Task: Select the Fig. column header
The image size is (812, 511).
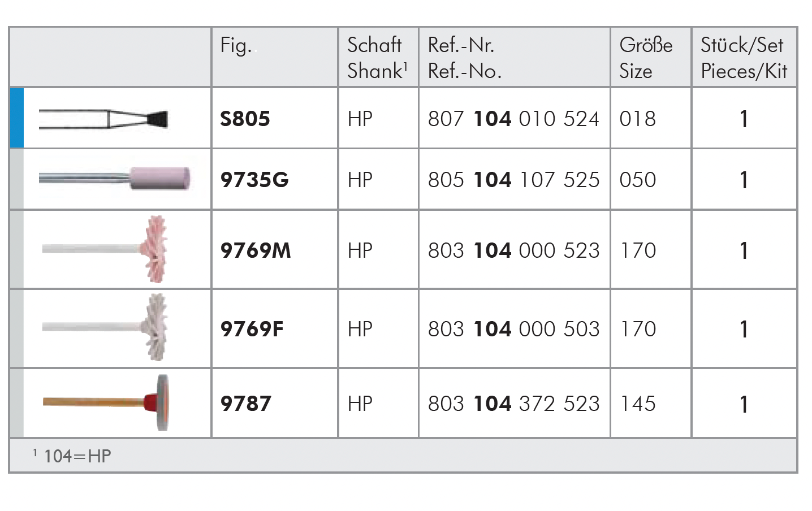Action: (x=236, y=45)
